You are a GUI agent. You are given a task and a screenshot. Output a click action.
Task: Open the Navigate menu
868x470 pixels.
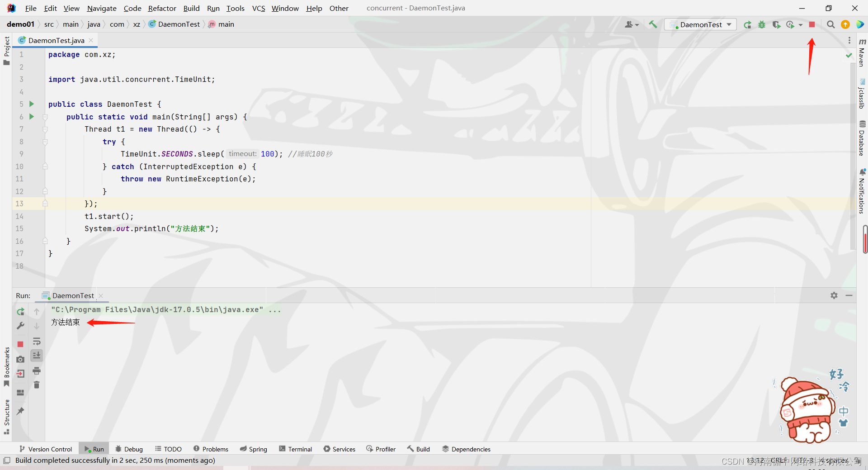102,8
